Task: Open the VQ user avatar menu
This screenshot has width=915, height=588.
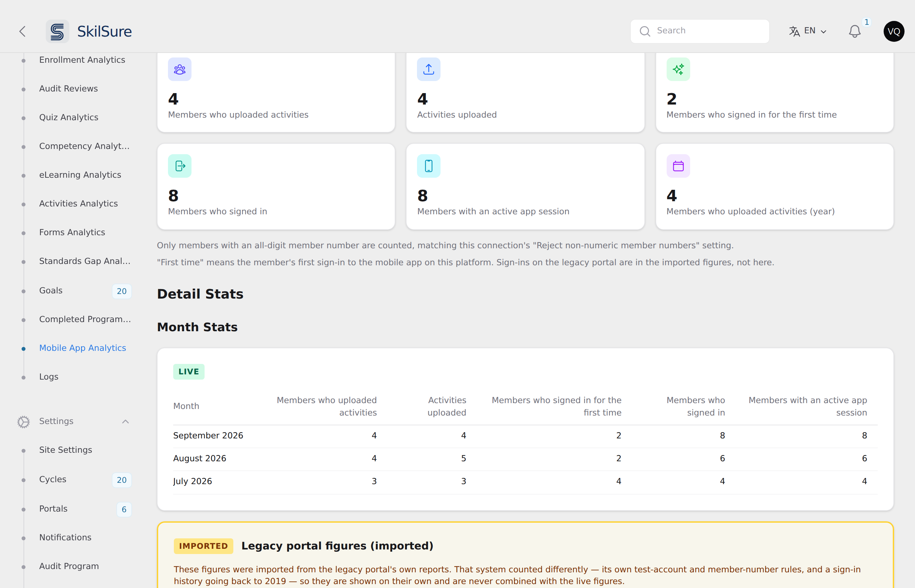Action: click(x=894, y=31)
